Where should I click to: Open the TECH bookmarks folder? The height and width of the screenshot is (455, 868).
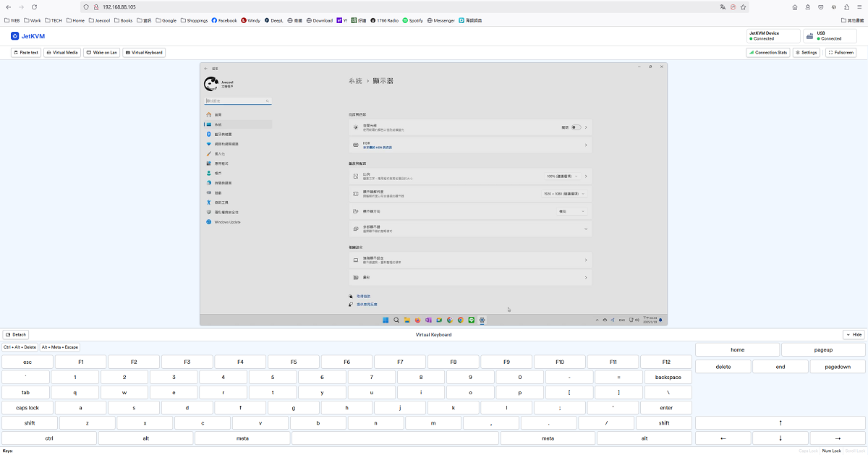(x=52, y=20)
